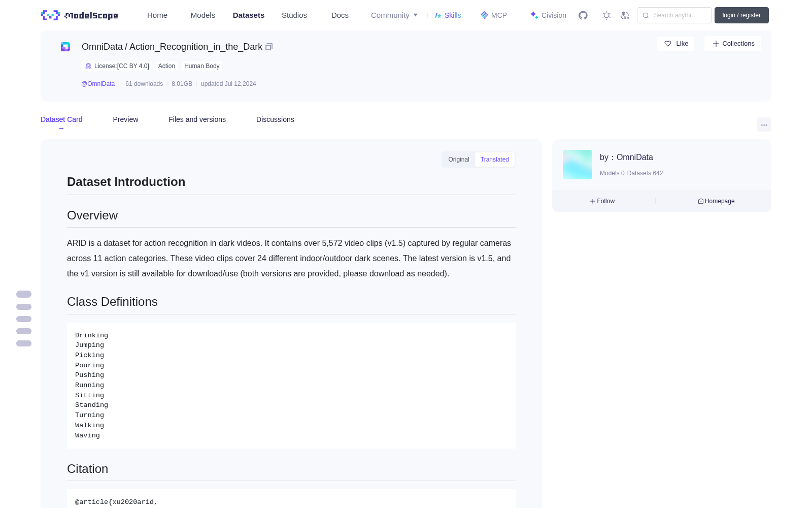
Task: Select the Dataset Card tab
Action: tap(61, 119)
